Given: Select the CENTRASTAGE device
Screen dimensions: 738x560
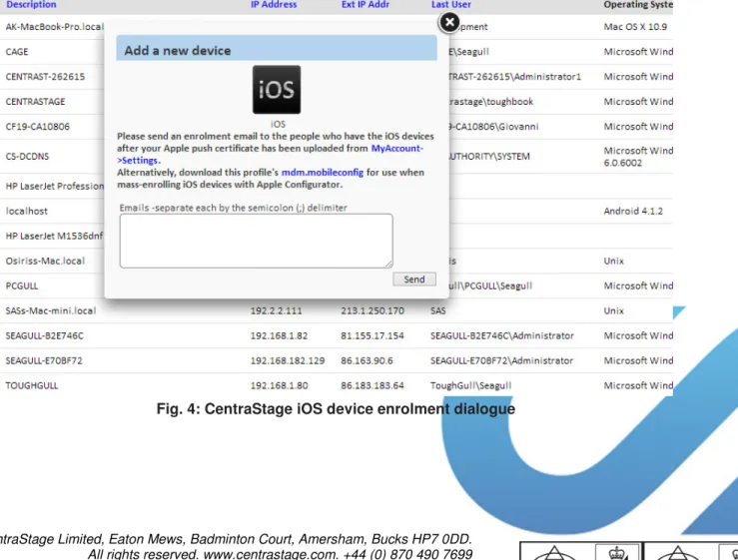Looking at the screenshot, I should pyautogui.click(x=35, y=102).
